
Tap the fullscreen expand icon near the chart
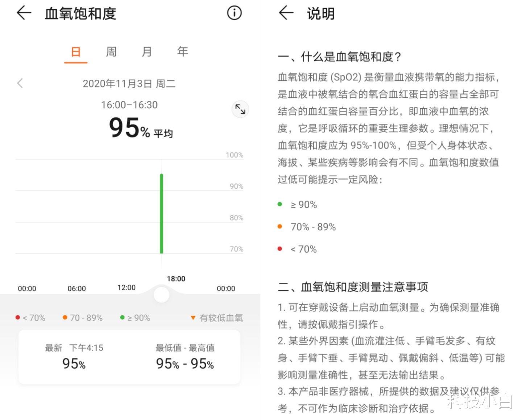click(240, 109)
